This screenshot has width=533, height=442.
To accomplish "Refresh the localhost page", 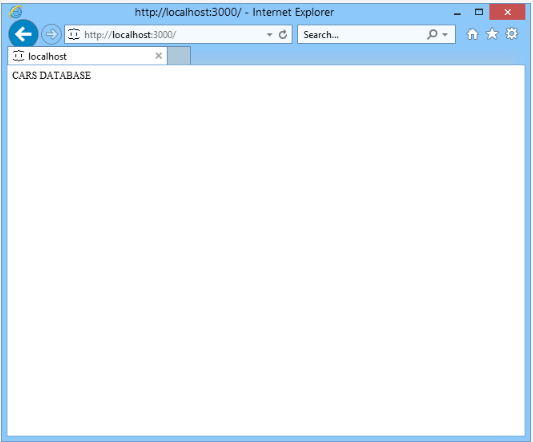I will (x=283, y=34).
